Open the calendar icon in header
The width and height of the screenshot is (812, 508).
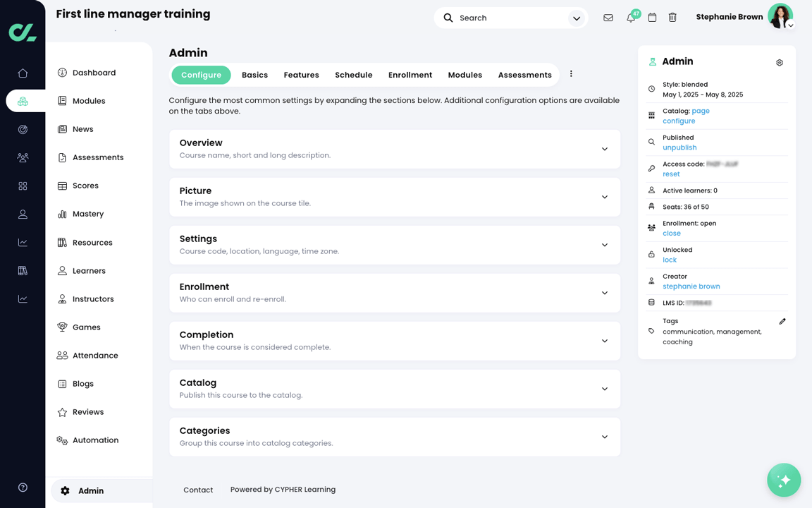tap(653, 18)
